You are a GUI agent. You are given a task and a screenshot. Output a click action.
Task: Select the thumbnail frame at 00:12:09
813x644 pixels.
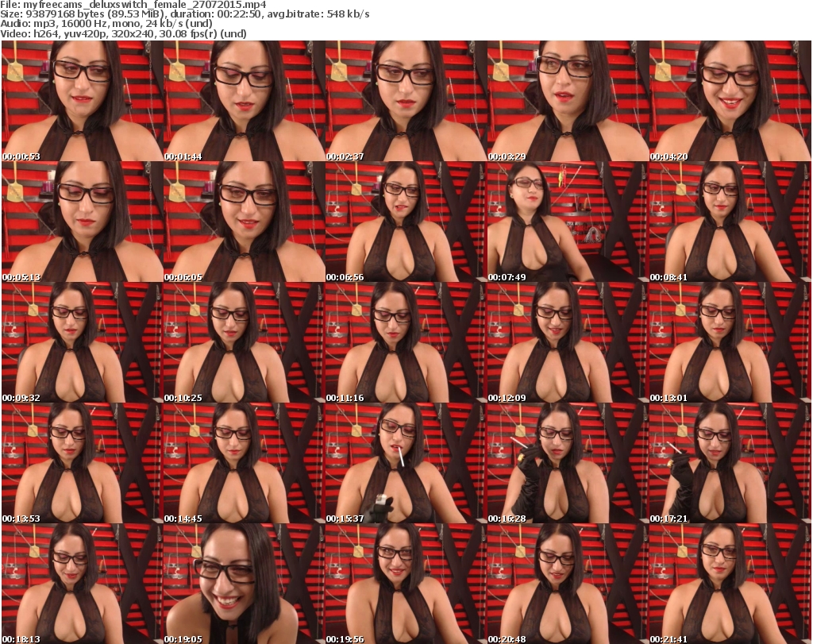point(568,343)
